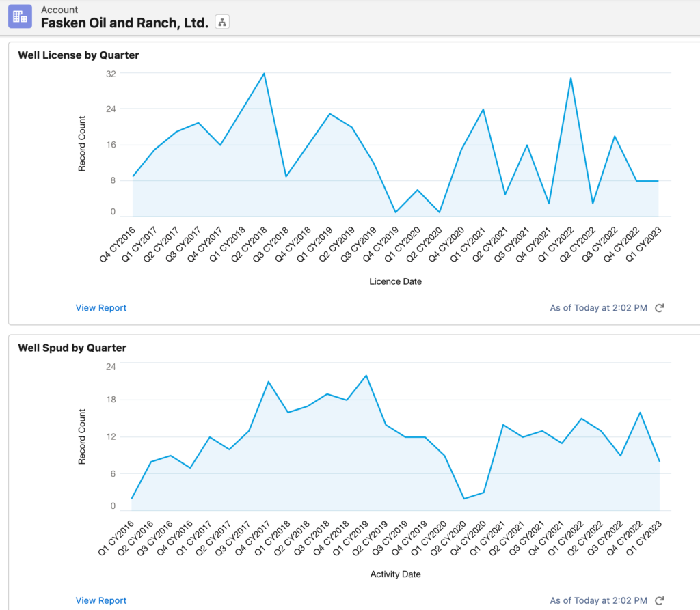700x610 pixels.
Task: Click the Licence Date axis label
Action: coord(395,281)
